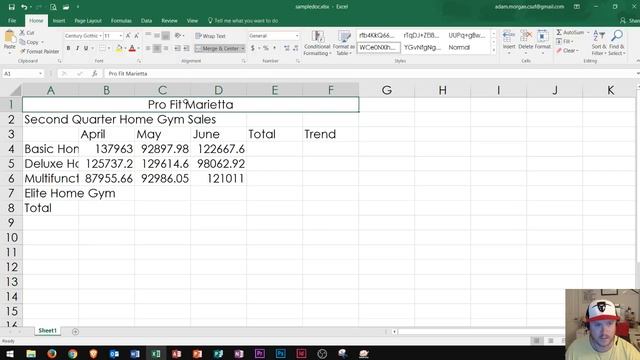Save the workbook via quick access

11,7
